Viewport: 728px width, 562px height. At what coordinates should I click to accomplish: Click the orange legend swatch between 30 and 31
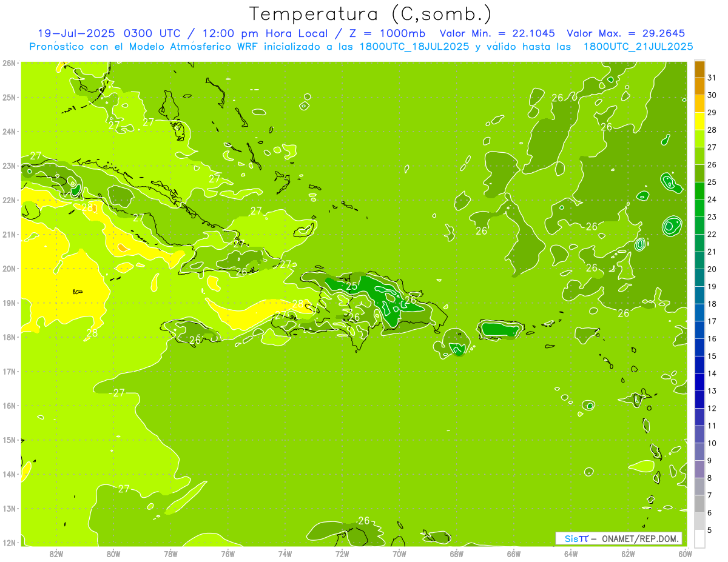(699, 87)
